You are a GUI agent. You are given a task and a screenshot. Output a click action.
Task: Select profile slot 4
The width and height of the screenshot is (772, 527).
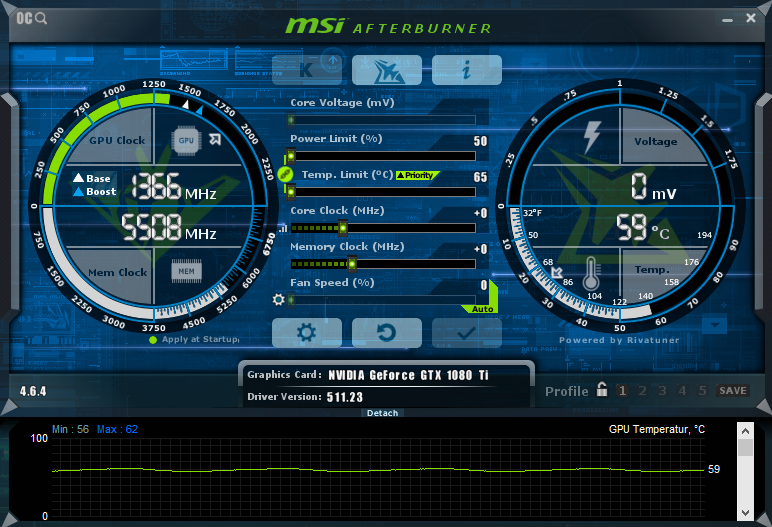point(682,391)
